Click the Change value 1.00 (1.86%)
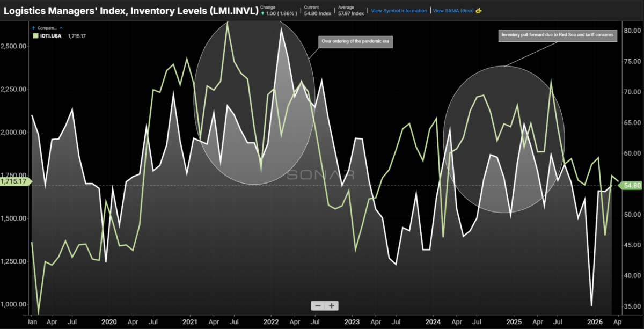 pos(281,12)
